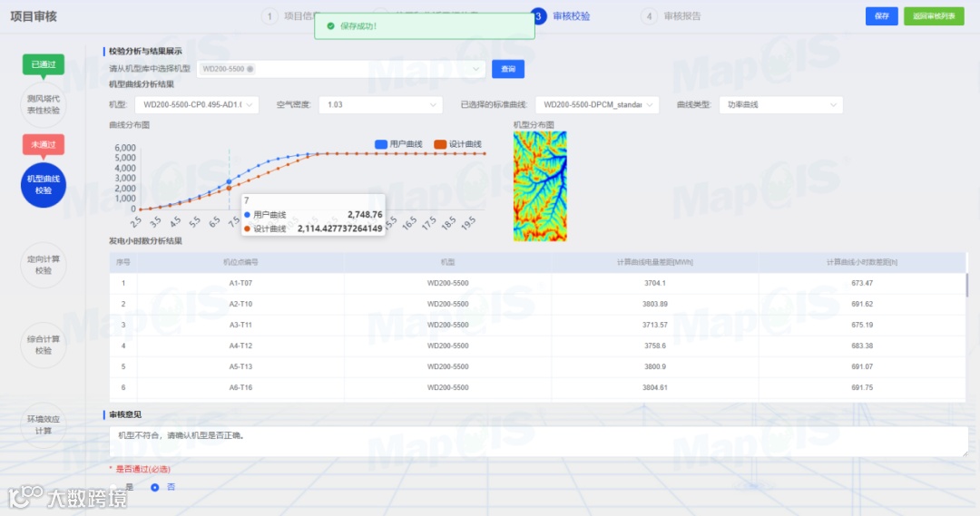Image resolution: width=980 pixels, height=516 pixels.
Task: Click the 未通过 status badge
Action: coord(44,144)
